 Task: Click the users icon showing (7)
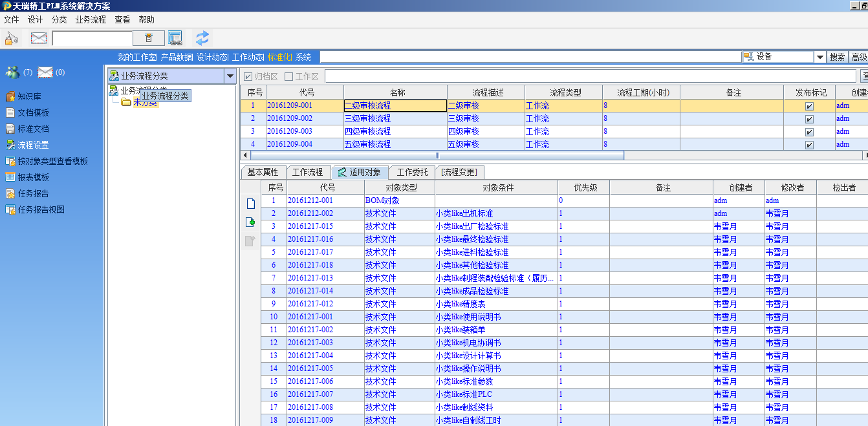[x=12, y=72]
